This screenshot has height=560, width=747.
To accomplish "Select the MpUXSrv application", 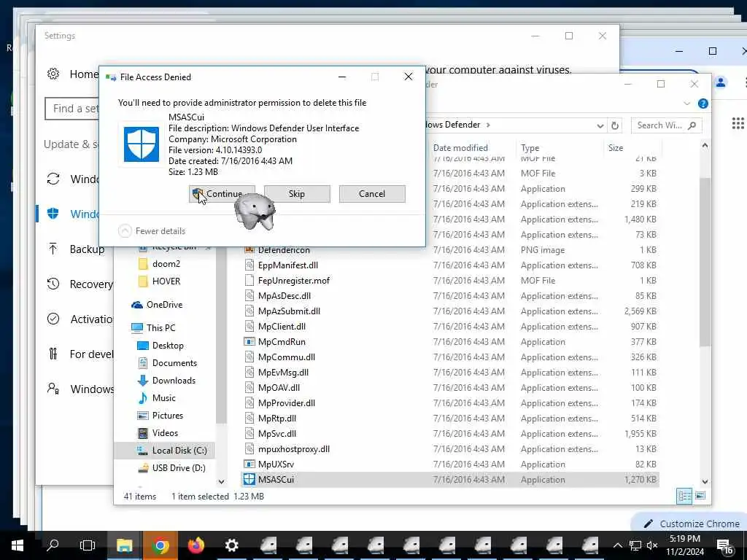I will coord(276,464).
